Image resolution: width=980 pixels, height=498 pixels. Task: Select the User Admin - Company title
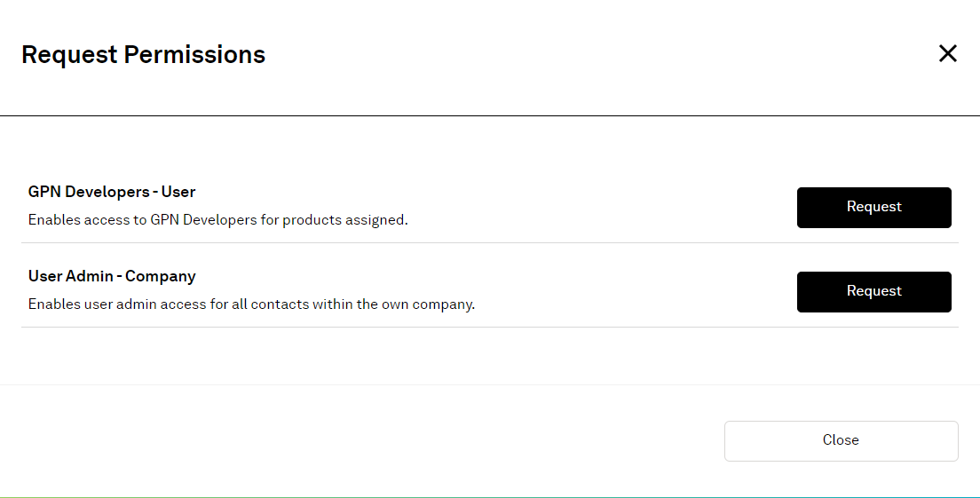click(x=112, y=276)
